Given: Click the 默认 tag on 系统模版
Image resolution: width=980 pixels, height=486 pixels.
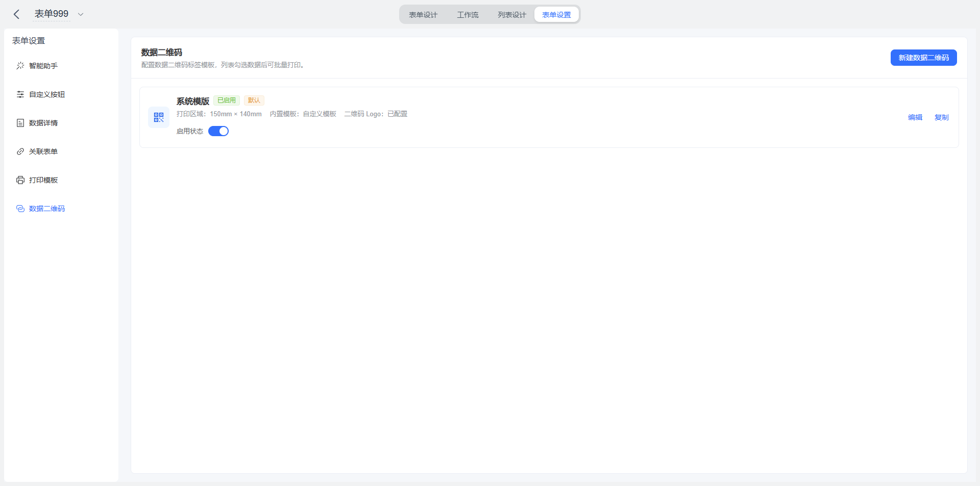Looking at the screenshot, I should (x=254, y=100).
